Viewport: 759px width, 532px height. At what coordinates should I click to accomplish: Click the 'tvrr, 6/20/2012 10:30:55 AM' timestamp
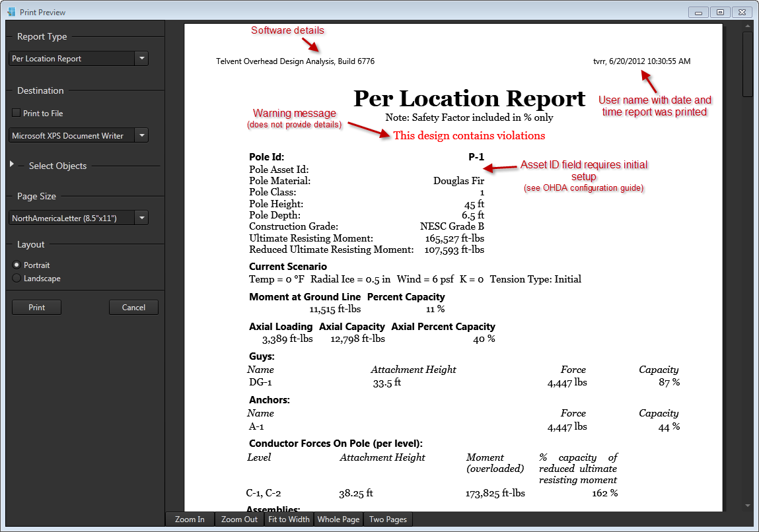642,61
